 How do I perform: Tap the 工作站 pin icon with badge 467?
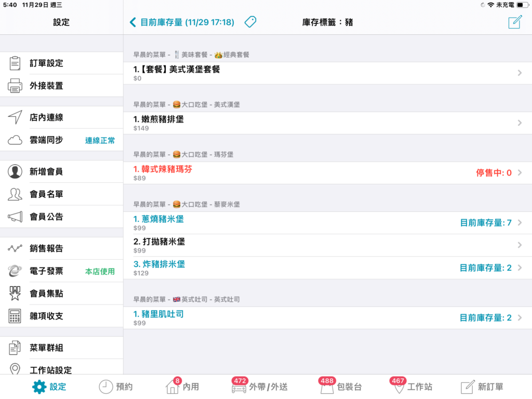click(x=398, y=388)
